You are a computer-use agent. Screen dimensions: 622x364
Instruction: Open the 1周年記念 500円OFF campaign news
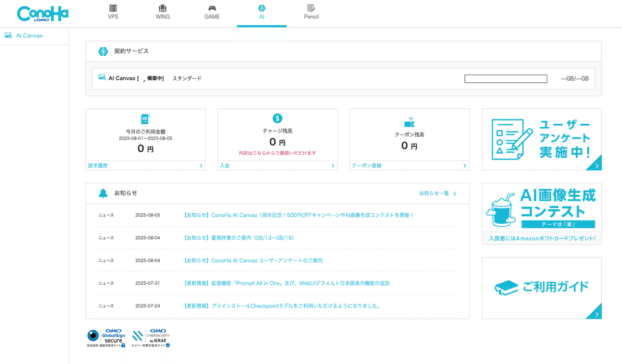[x=299, y=215]
